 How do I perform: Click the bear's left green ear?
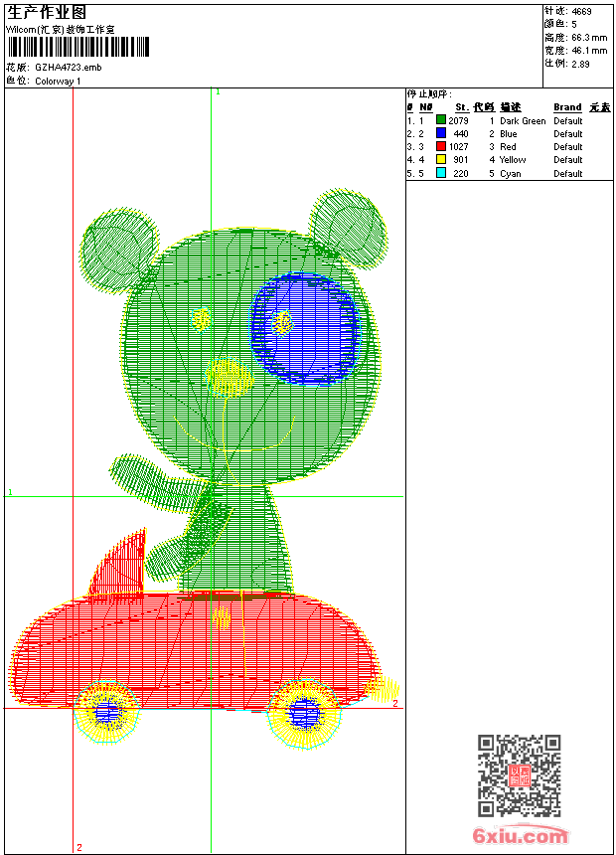click(x=118, y=250)
